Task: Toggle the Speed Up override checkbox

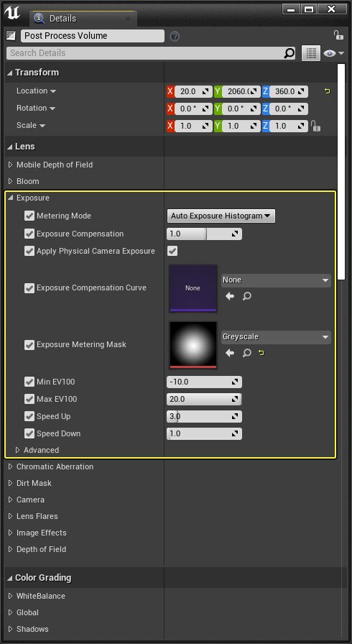Action: [29, 416]
